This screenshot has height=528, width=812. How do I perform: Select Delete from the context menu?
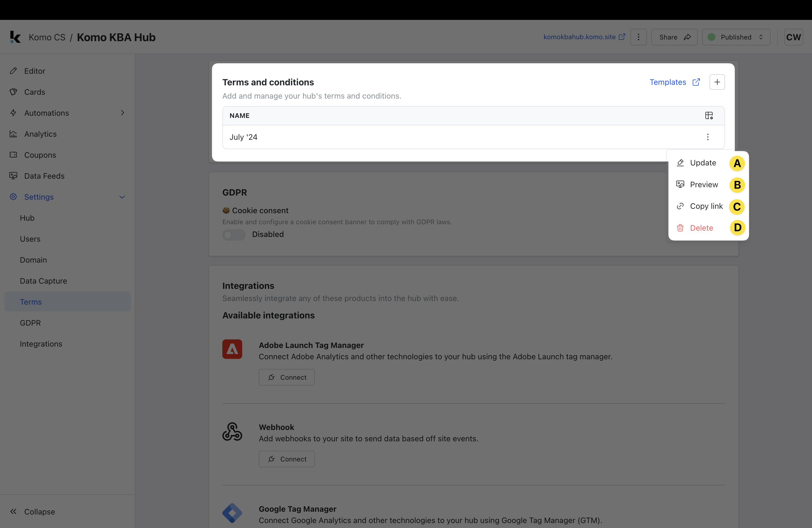coord(701,228)
